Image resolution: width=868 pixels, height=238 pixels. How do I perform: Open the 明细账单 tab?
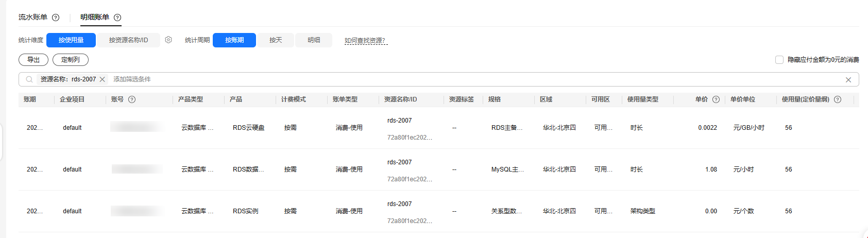pos(95,18)
